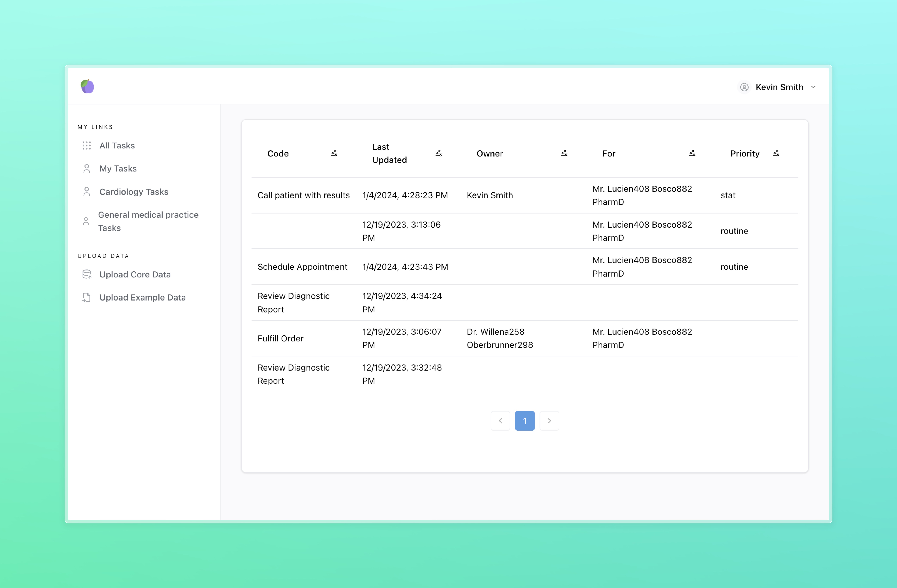Navigate to Cardiology Tasks

[134, 192]
